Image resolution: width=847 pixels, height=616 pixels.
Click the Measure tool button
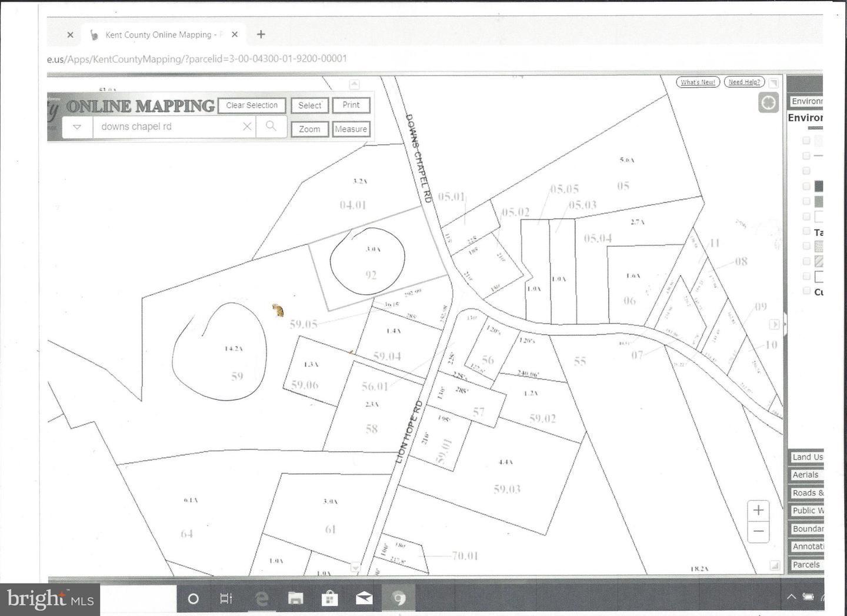351,129
